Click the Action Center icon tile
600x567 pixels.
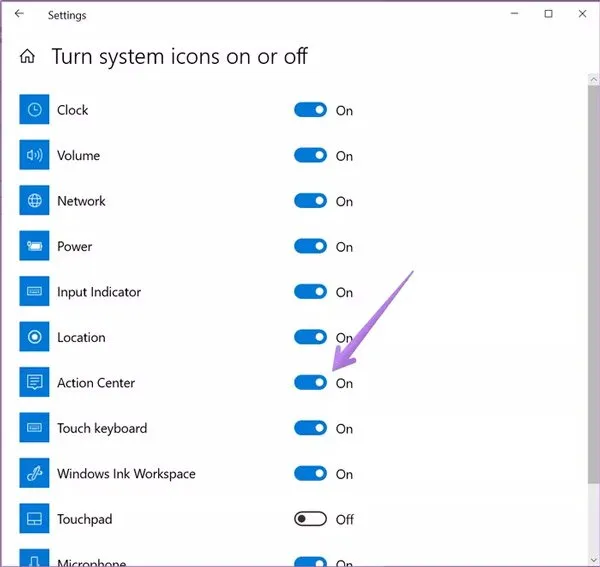(35, 383)
